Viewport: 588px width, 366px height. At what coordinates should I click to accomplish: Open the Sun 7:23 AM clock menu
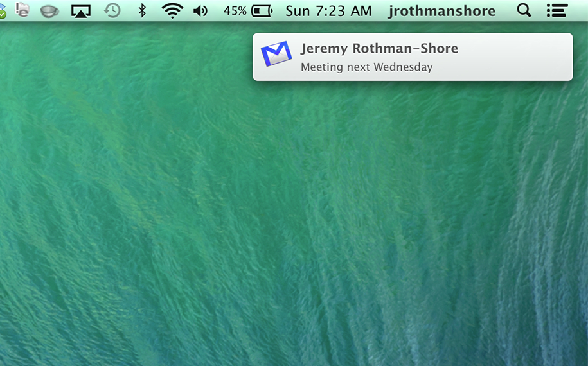[328, 11]
